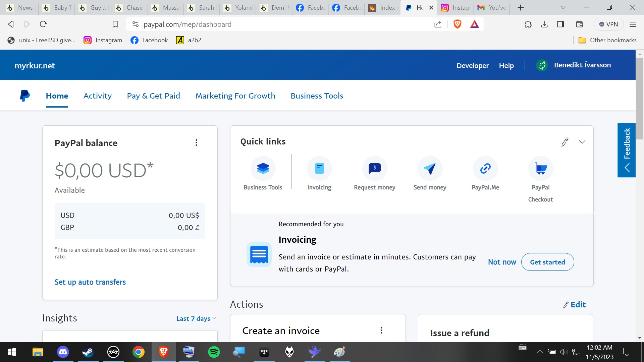This screenshot has width=644, height=362.
Task: Click the Brave Shields icon
Action: pyautogui.click(x=457, y=24)
